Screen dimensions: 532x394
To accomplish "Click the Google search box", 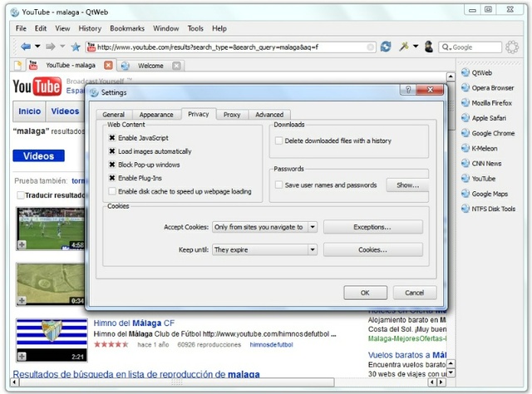I will pyautogui.click(x=470, y=47).
